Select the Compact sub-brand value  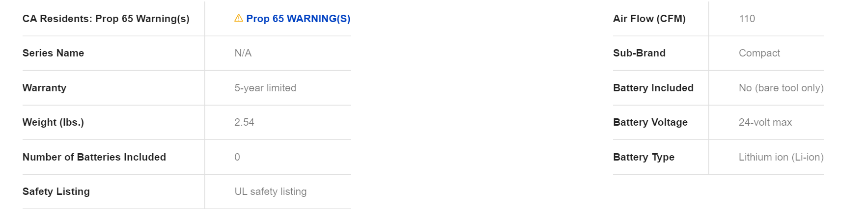(x=759, y=53)
